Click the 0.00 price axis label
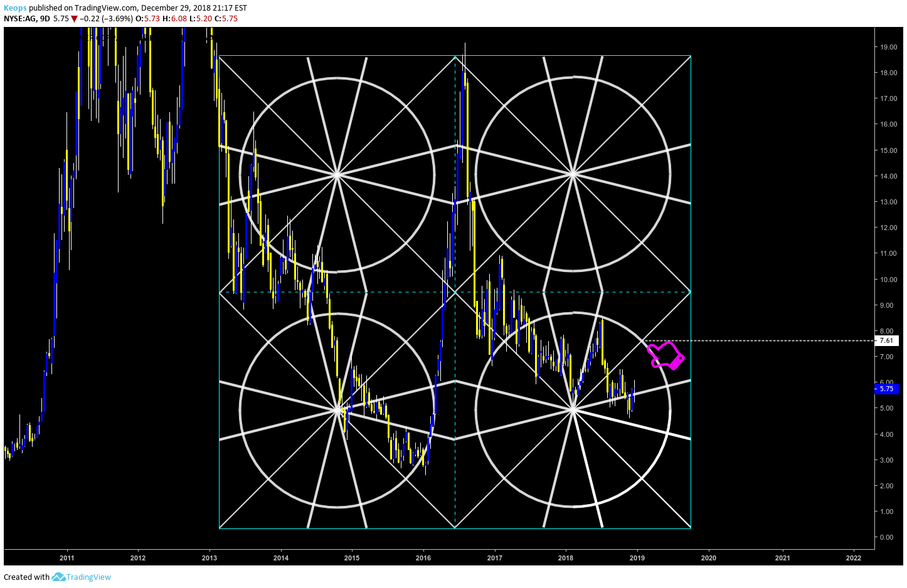Image resolution: width=907 pixels, height=588 pixels. pyautogui.click(x=886, y=537)
